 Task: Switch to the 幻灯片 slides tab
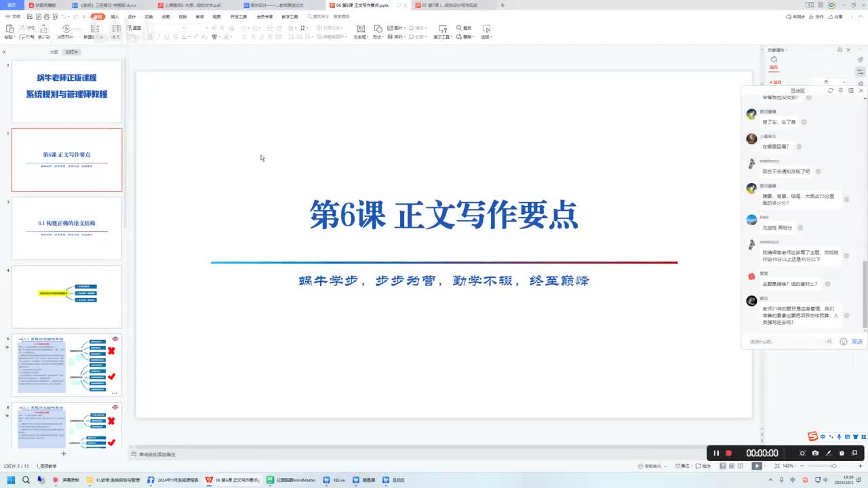point(72,52)
